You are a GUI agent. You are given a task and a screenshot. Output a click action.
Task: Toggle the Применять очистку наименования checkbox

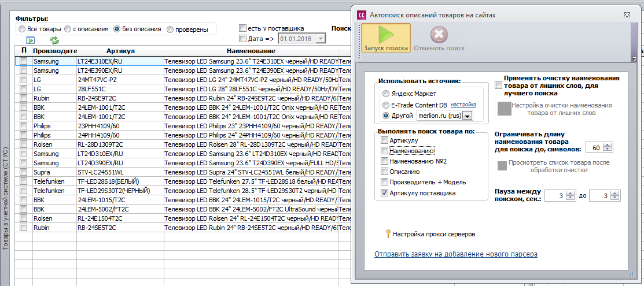[x=498, y=86]
